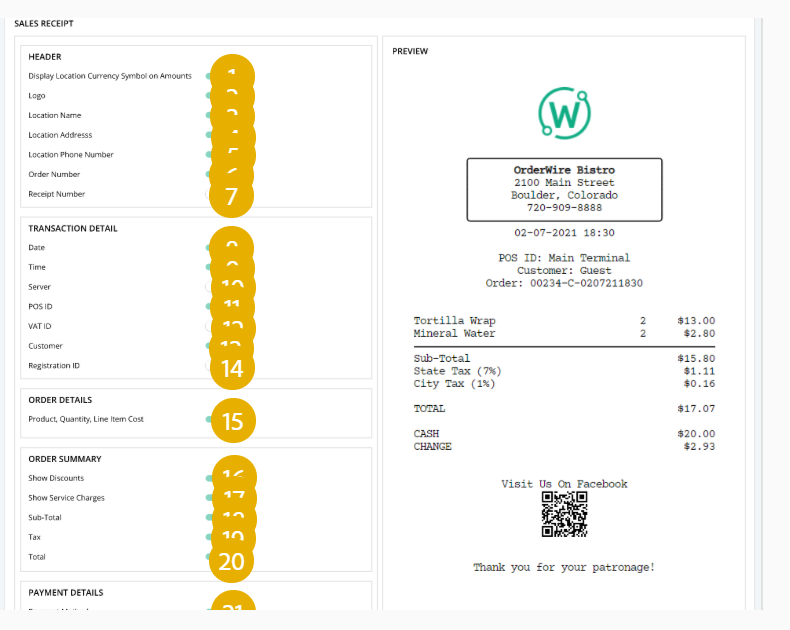790x630 pixels.
Task: Click the Total setting label in Order Summary
Action: pos(37,557)
